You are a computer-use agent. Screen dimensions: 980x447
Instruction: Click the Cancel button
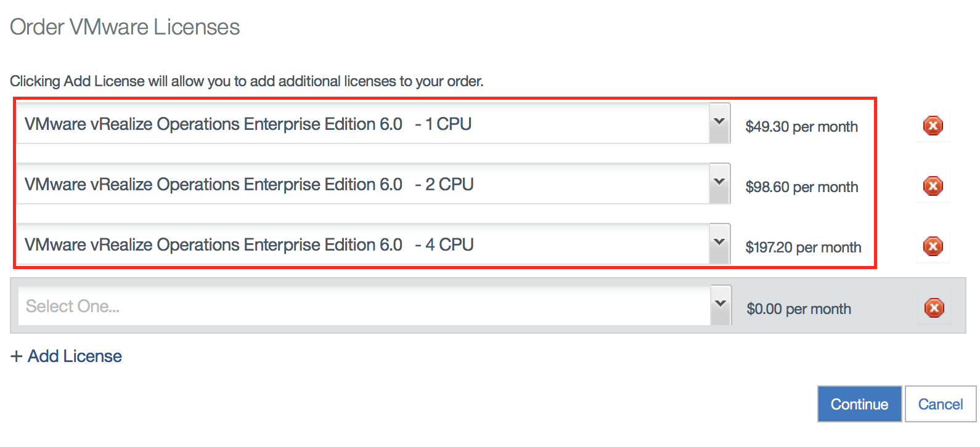click(940, 404)
